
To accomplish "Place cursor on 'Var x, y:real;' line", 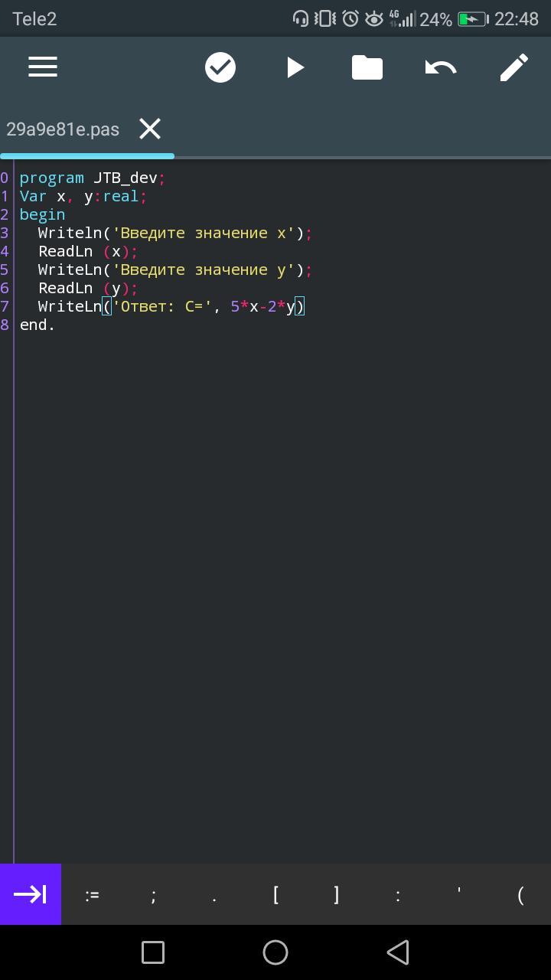I will pyautogui.click(x=83, y=196).
